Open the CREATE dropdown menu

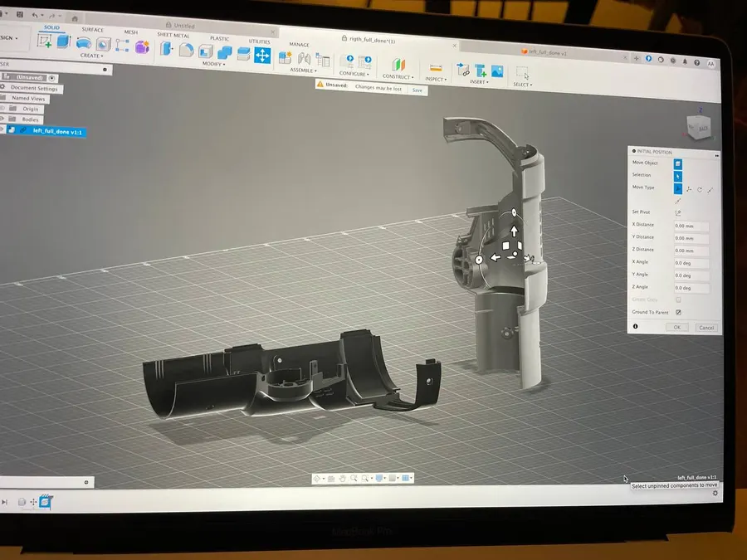click(x=91, y=56)
